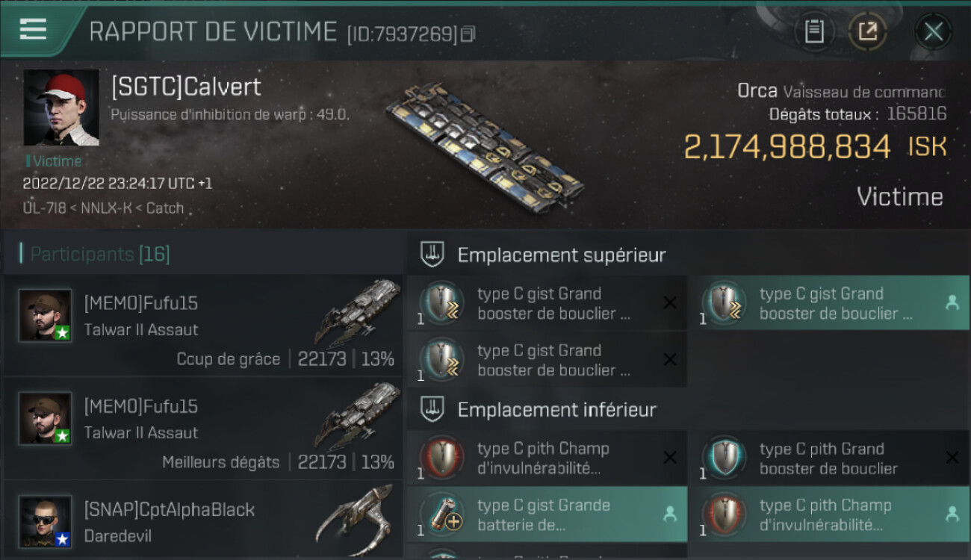
Task: Select highlighted pith Champ d'invulnérabilité with person icon
Action: [x=828, y=514]
